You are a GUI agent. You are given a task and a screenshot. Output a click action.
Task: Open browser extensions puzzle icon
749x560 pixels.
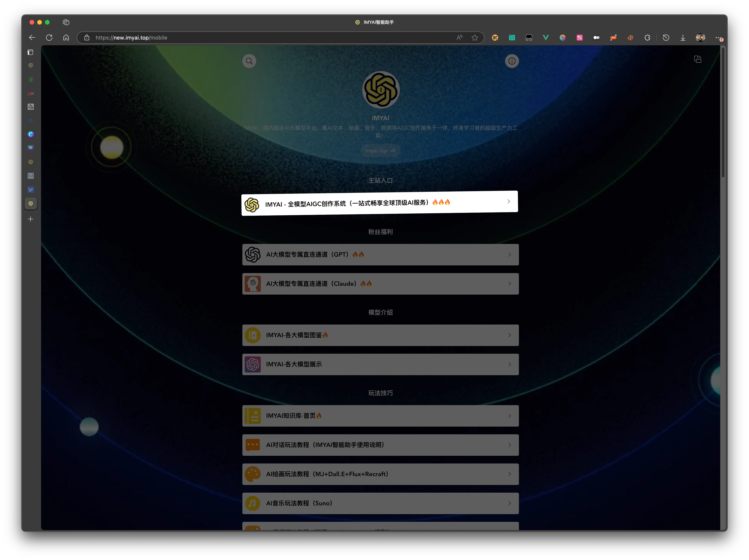tap(647, 38)
